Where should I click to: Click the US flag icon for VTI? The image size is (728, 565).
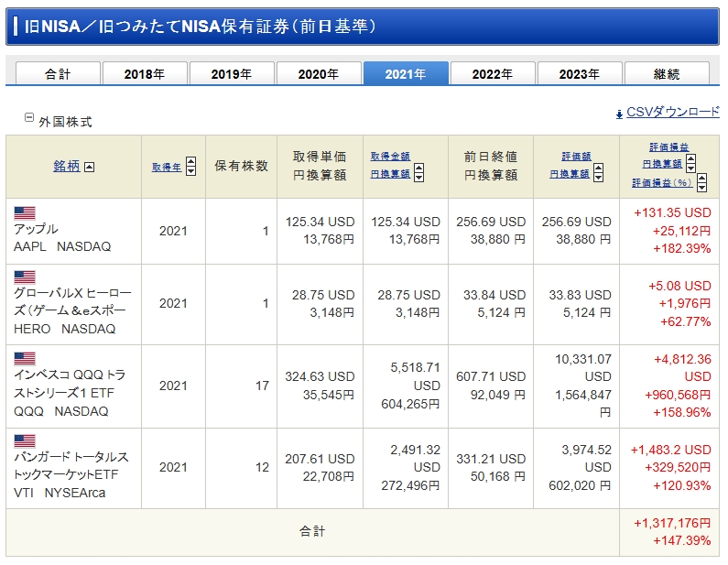(25, 440)
